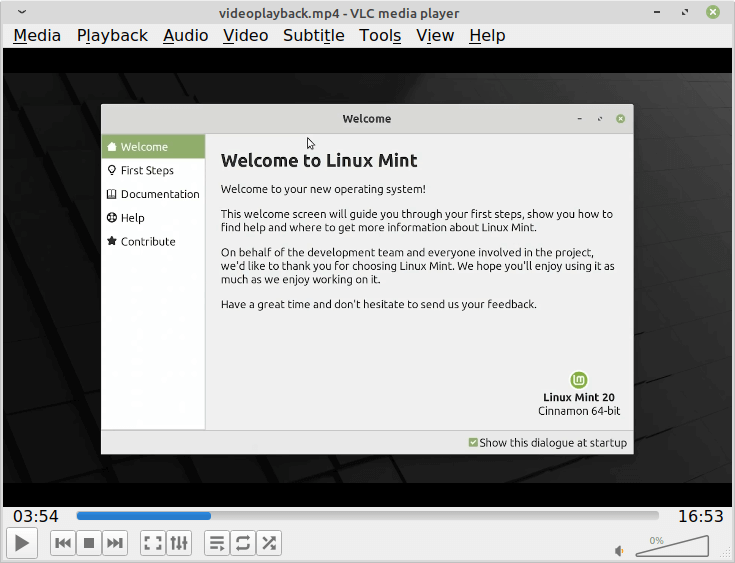The image size is (735, 563).
Task: Open extended settings equalizer panel
Action: [x=179, y=543]
